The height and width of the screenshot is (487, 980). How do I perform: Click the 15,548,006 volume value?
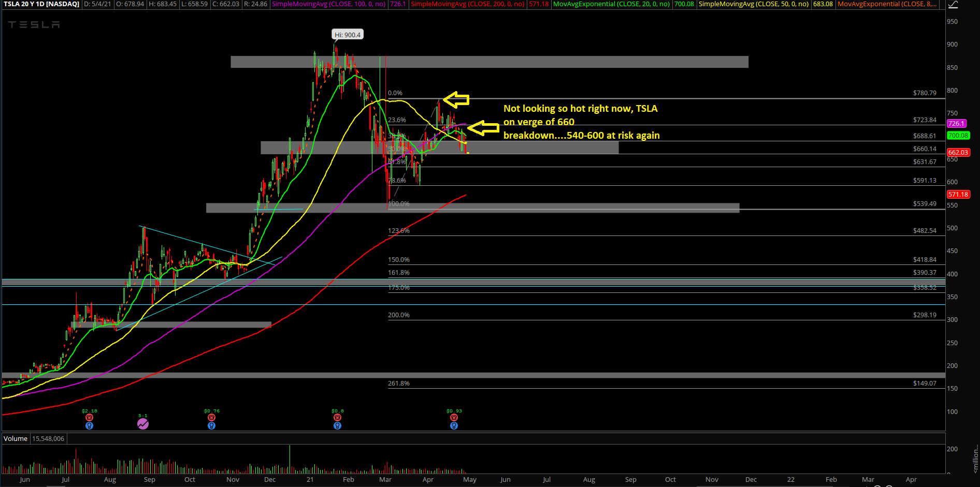pos(48,438)
